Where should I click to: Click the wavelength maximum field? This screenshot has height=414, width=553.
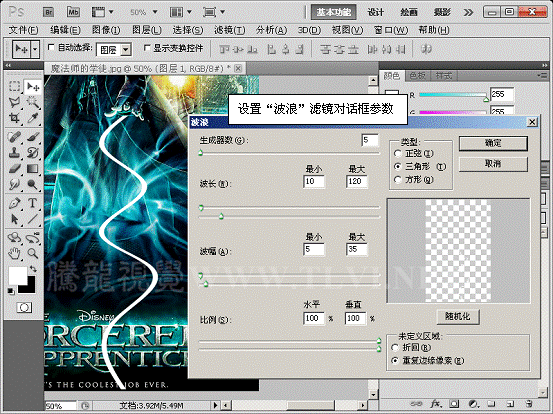[356, 181]
